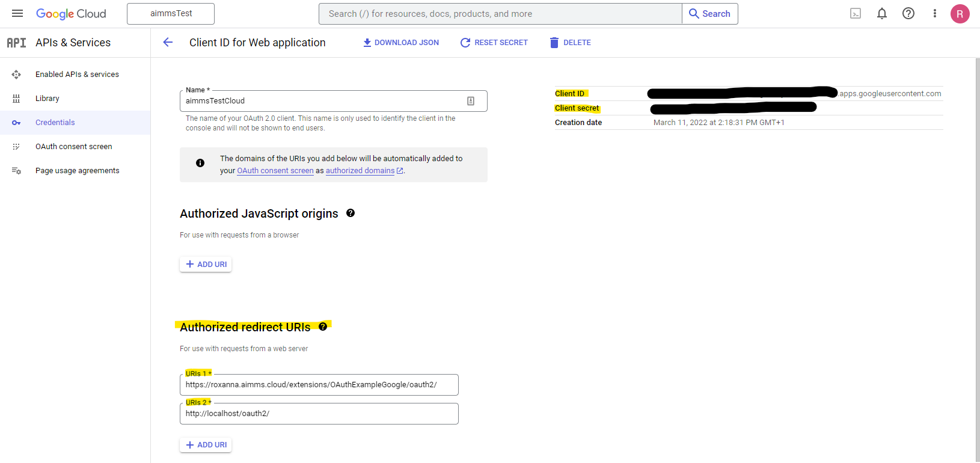Viewport: 980px width, 463px height.
Task: Focus the resources search field
Action: click(500, 14)
